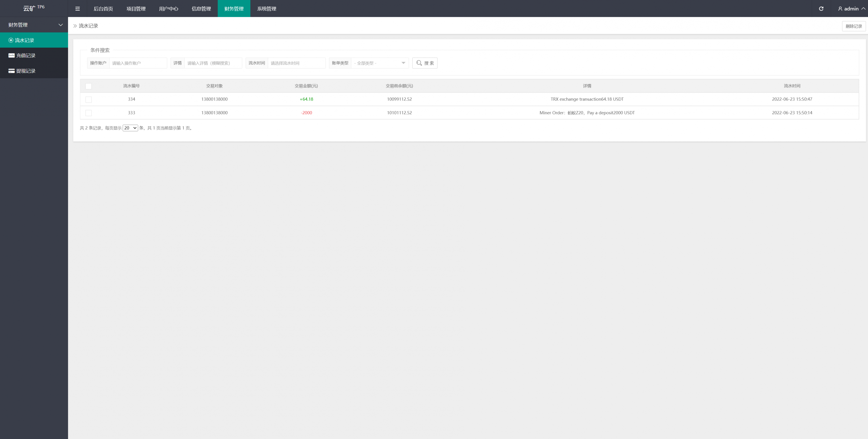
Task: Switch to the 用户中心 top menu
Action: (168, 9)
